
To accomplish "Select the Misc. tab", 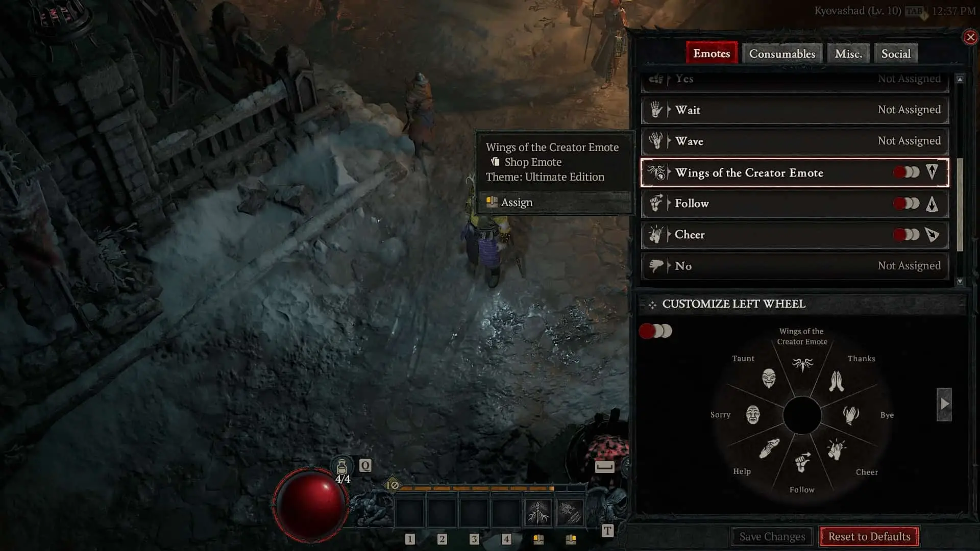I will point(848,53).
